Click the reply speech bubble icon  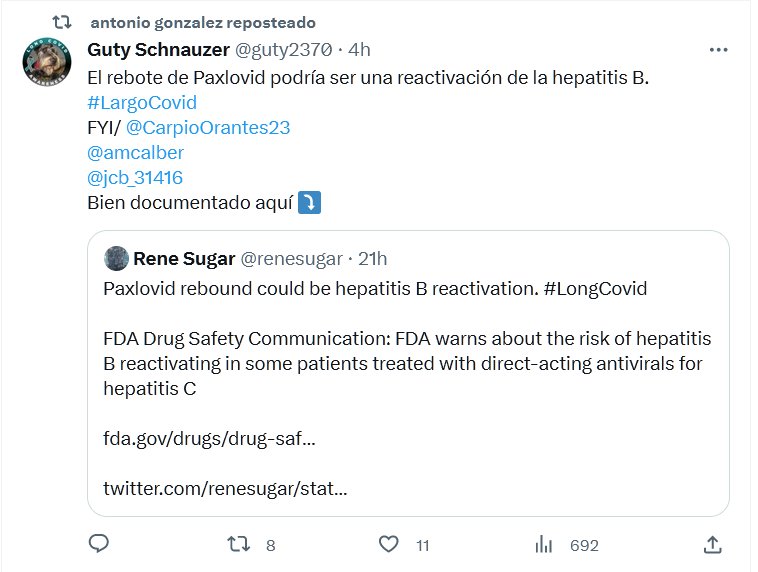coord(98,544)
